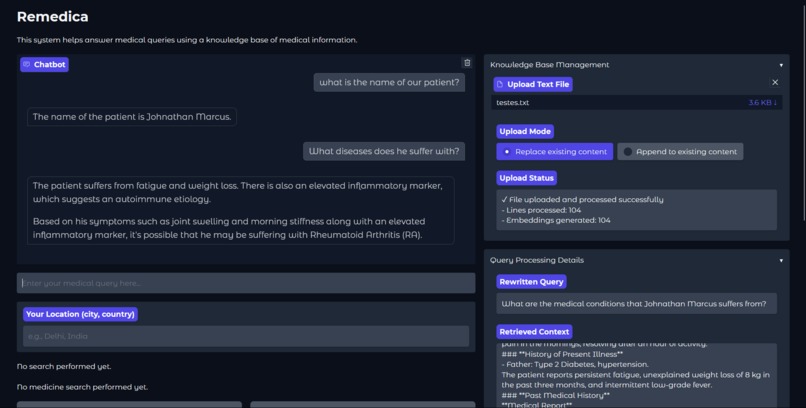The height and width of the screenshot is (408, 806).
Task: Click inside the Retrieved Context box
Action: coord(636,376)
